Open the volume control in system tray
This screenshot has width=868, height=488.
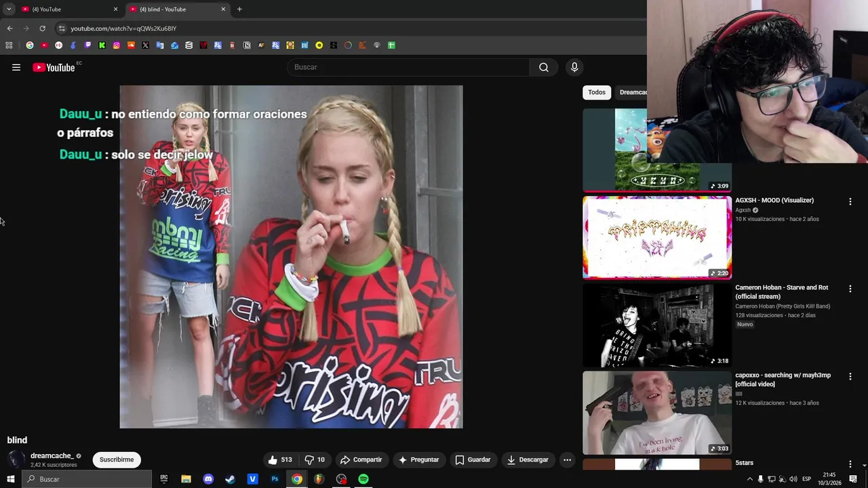793,479
